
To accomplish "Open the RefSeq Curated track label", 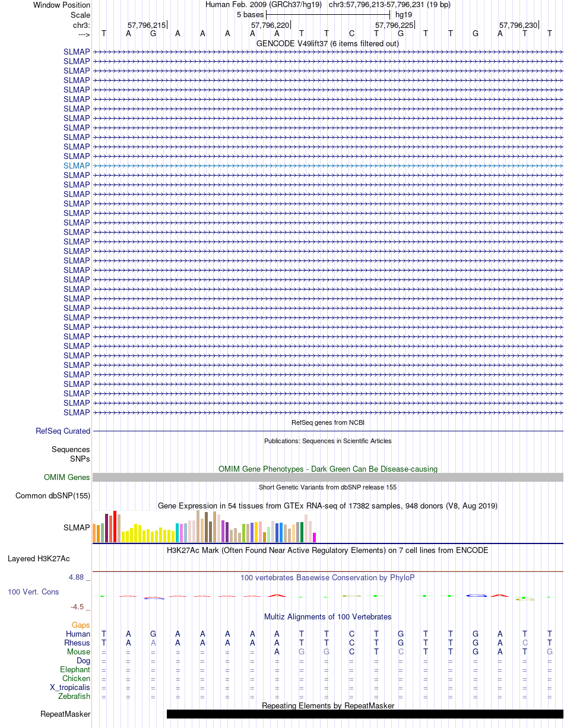I will click(x=63, y=431).
